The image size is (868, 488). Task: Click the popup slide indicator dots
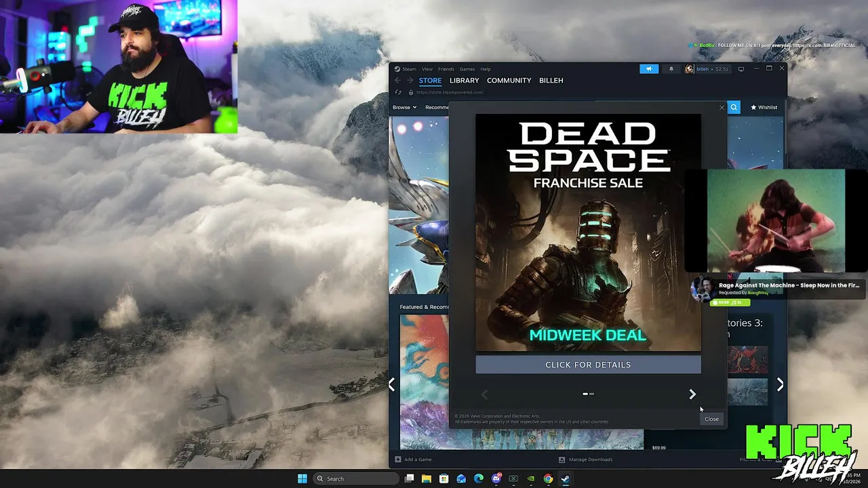588,394
